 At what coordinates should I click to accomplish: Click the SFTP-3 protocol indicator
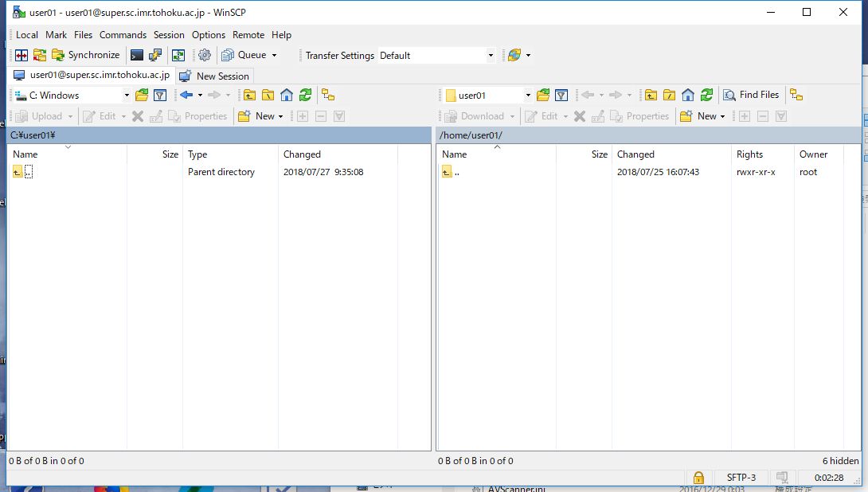click(x=741, y=477)
